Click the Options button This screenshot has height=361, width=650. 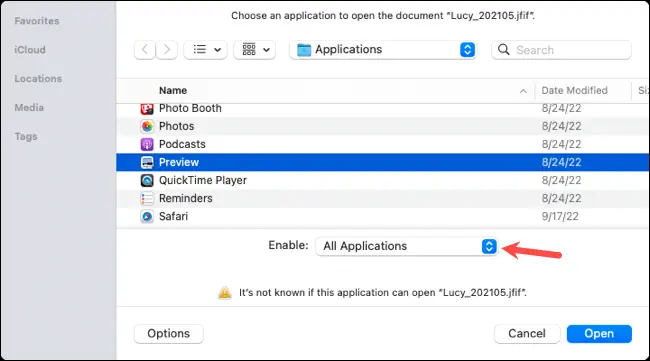(169, 334)
